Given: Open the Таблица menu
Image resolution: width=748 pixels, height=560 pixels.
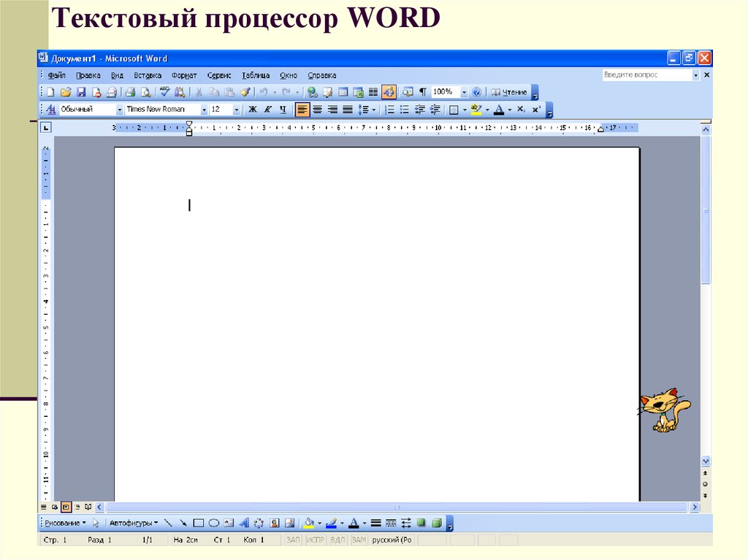Looking at the screenshot, I should pos(255,75).
